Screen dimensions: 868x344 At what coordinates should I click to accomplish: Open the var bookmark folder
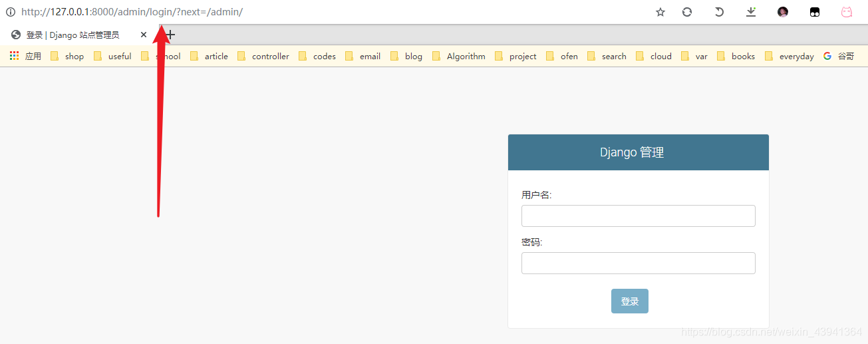(694, 57)
